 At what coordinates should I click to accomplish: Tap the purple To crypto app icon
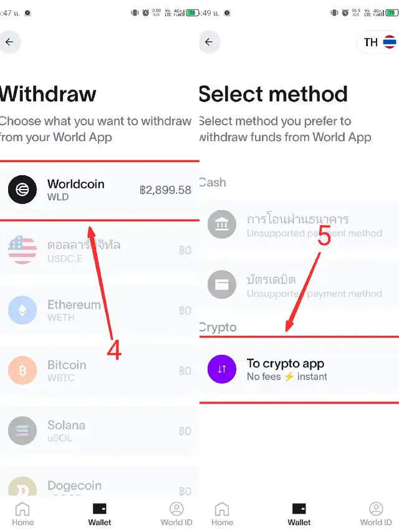(x=222, y=369)
